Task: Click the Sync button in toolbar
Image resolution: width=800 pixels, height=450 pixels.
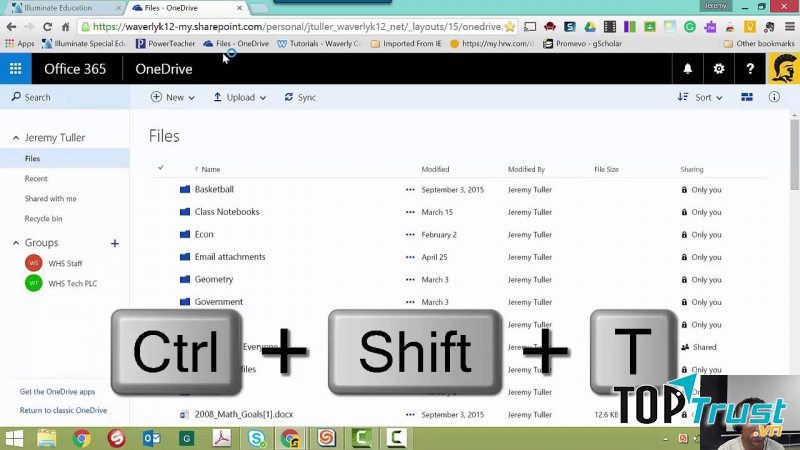Action: [300, 97]
